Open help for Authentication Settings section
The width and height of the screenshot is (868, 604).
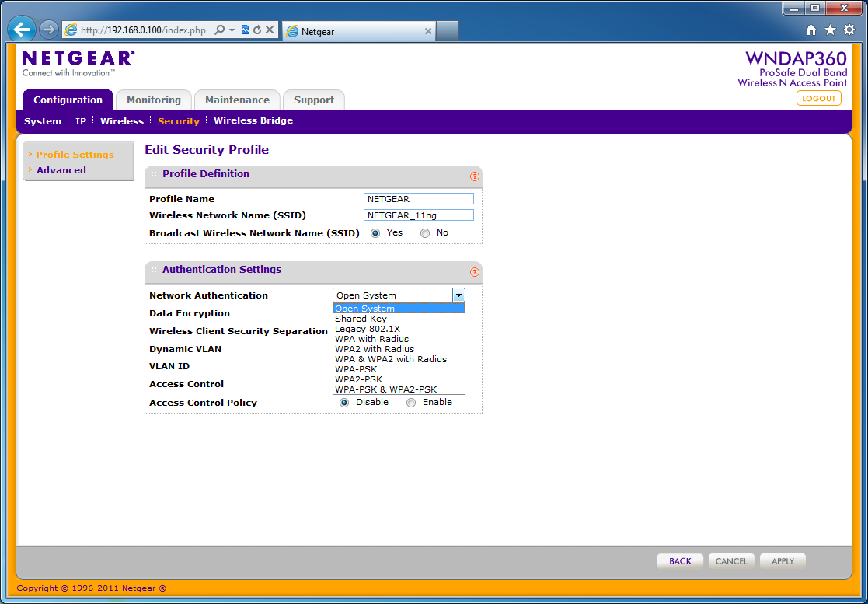pyautogui.click(x=475, y=272)
